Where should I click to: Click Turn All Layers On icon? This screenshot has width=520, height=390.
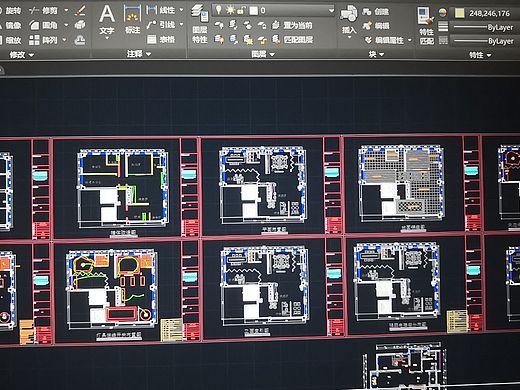tap(219, 40)
